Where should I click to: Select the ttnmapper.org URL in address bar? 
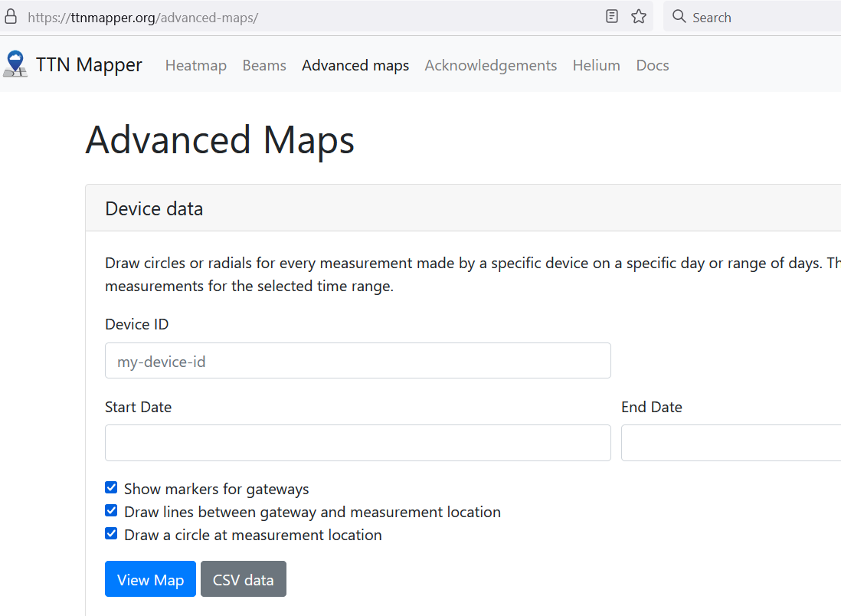(143, 18)
